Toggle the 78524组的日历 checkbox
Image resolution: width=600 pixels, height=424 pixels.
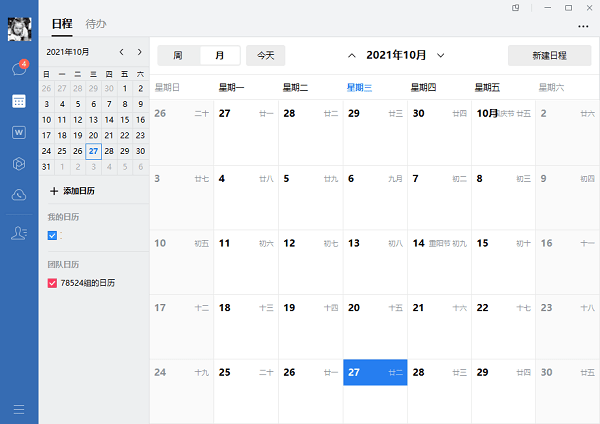pos(53,284)
